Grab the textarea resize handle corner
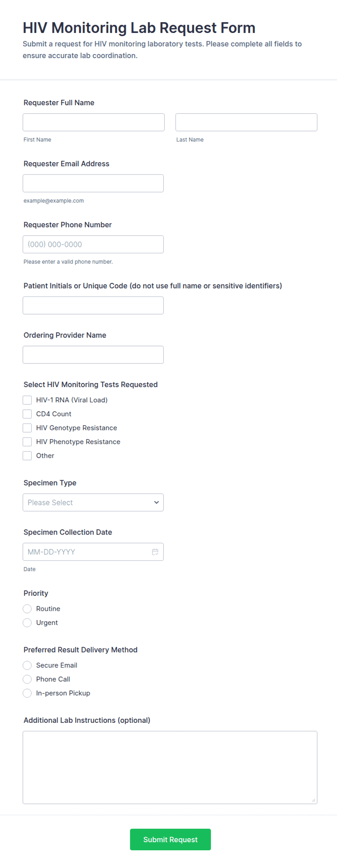Screen dimensions: 337x868 pos(313,800)
